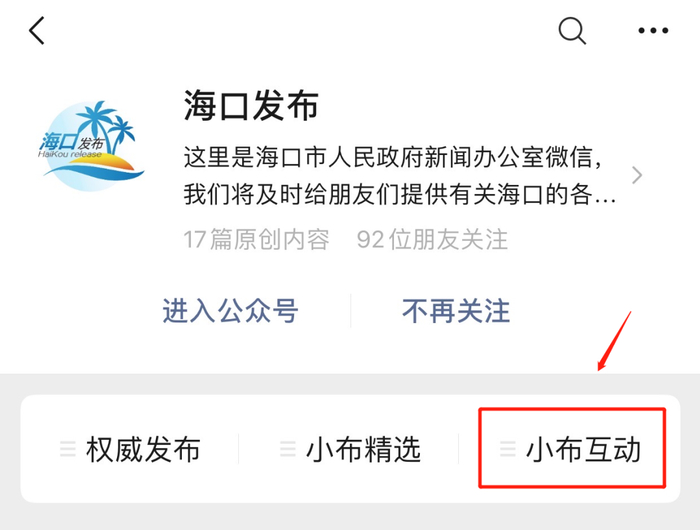Open the three-dot more options menu
Viewport: 700px width, 530px height.
click(x=653, y=30)
